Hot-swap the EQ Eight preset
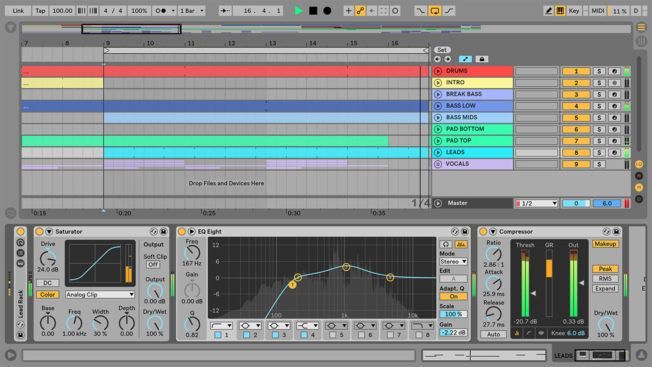 click(455, 232)
